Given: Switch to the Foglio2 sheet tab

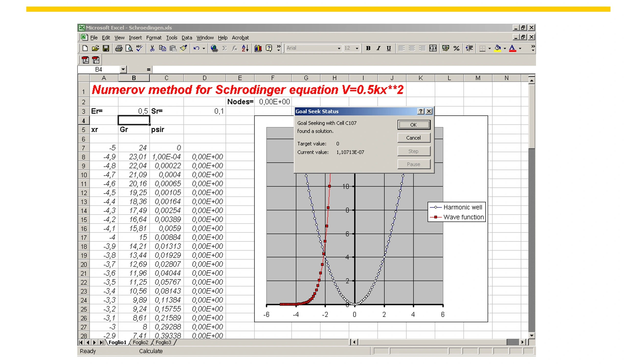Looking at the screenshot, I should [140, 343].
